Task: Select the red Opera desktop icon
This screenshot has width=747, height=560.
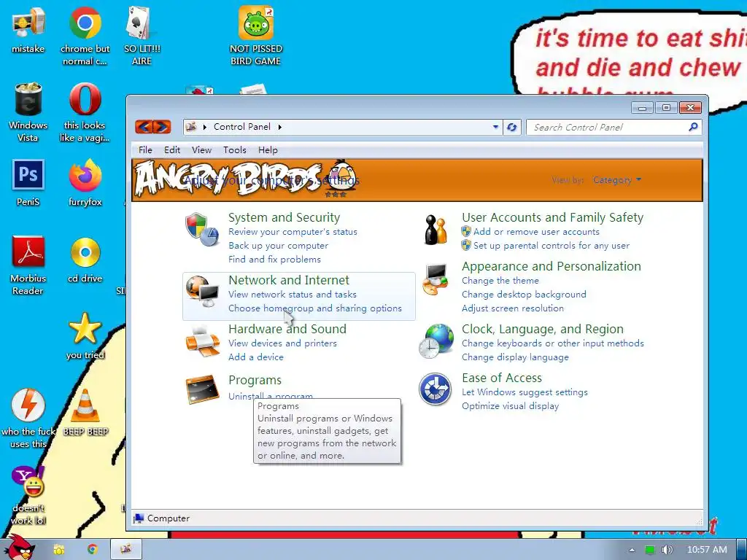Action: 85,112
